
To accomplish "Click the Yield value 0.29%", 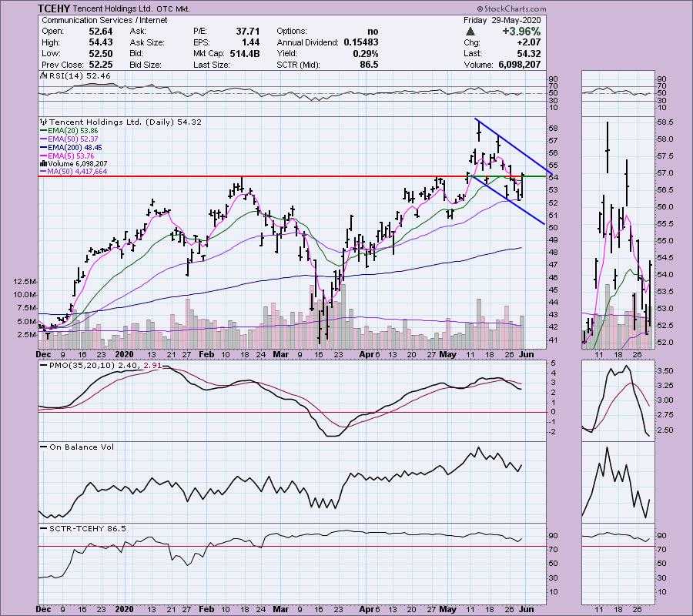I will point(366,53).
